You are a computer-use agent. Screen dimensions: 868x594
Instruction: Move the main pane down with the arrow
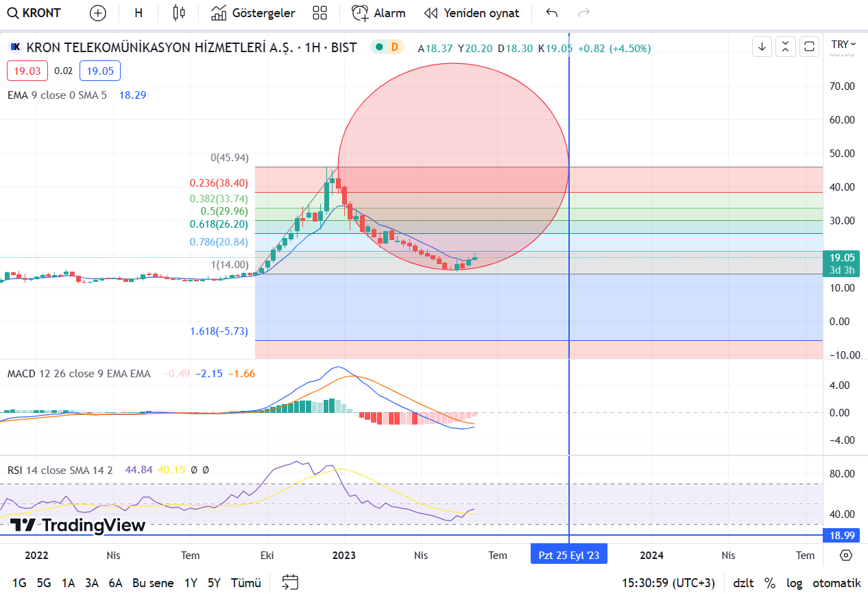pyautogui.click(x=762, y=47)
